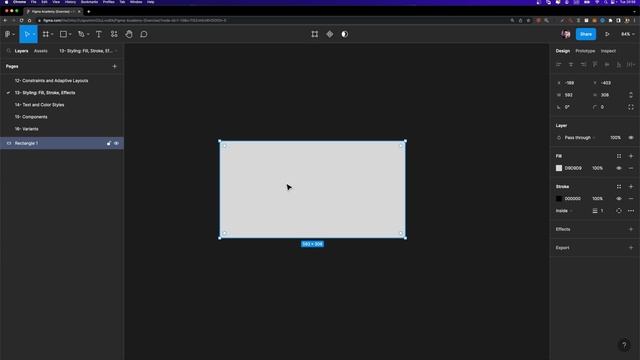Click the Align vertical centers icon

(607, 64)
